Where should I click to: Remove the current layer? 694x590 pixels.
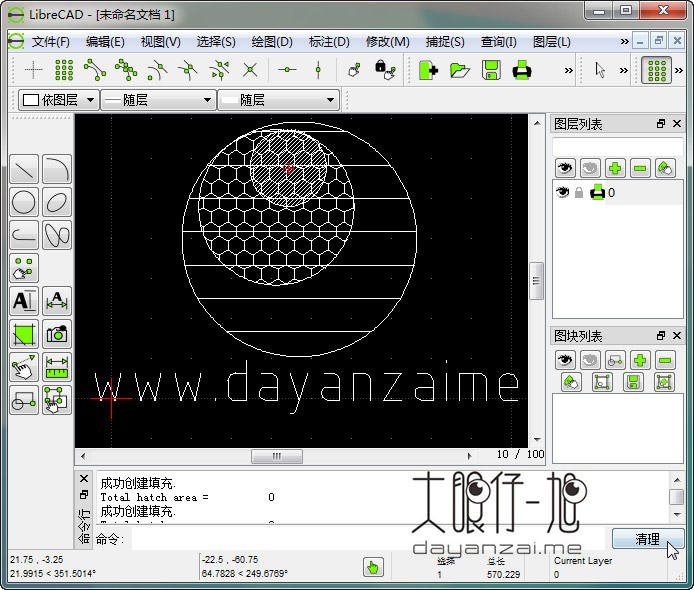click(640, 168)
